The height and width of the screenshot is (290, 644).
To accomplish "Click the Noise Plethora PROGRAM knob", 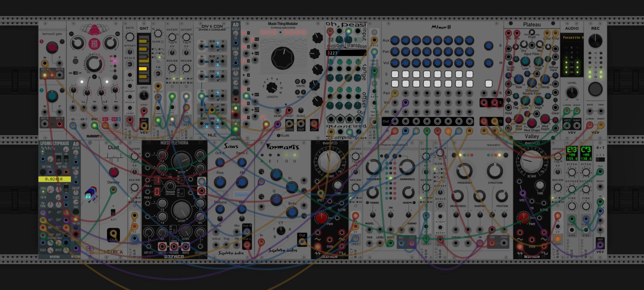I will 170,186.
